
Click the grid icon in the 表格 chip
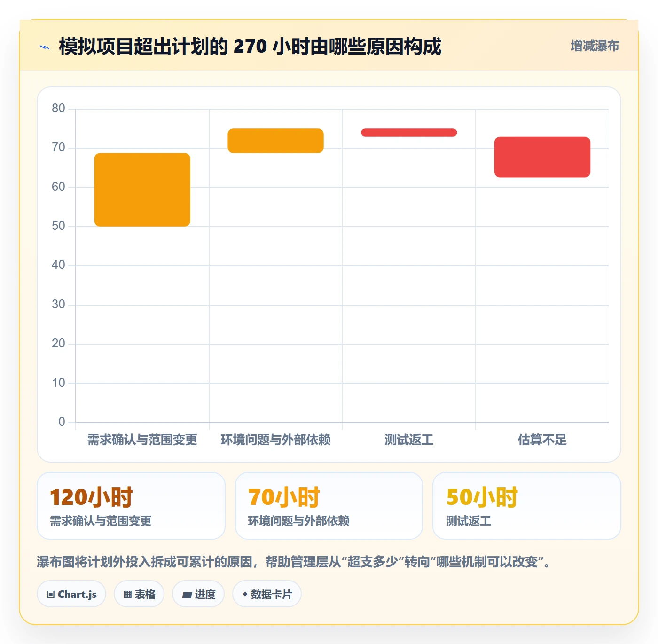click(x=127, y=595)
